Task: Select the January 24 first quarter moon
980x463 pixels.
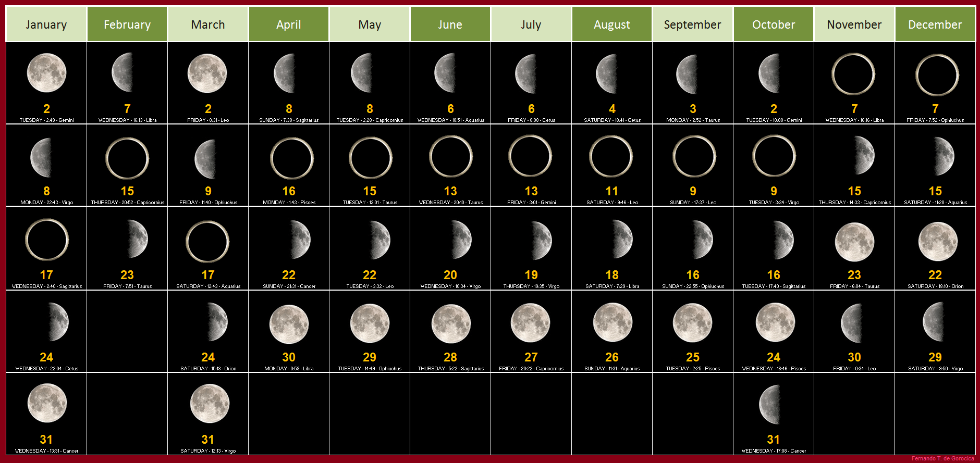Action: pyautogui.click(x=58, y=322)
